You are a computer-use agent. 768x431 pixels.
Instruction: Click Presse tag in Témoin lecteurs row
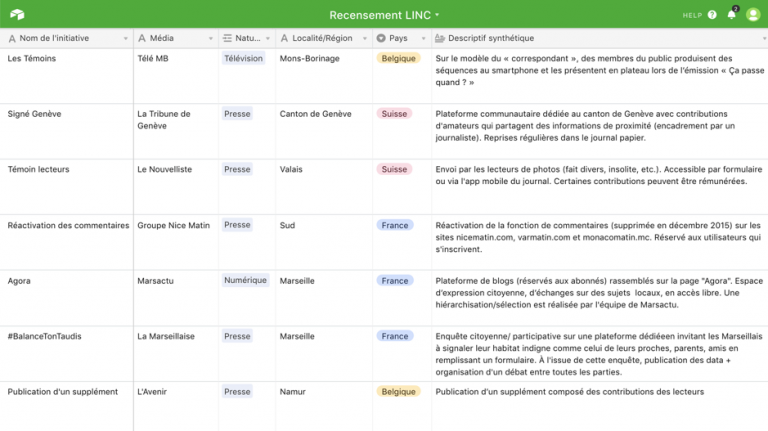pos(237,169)
